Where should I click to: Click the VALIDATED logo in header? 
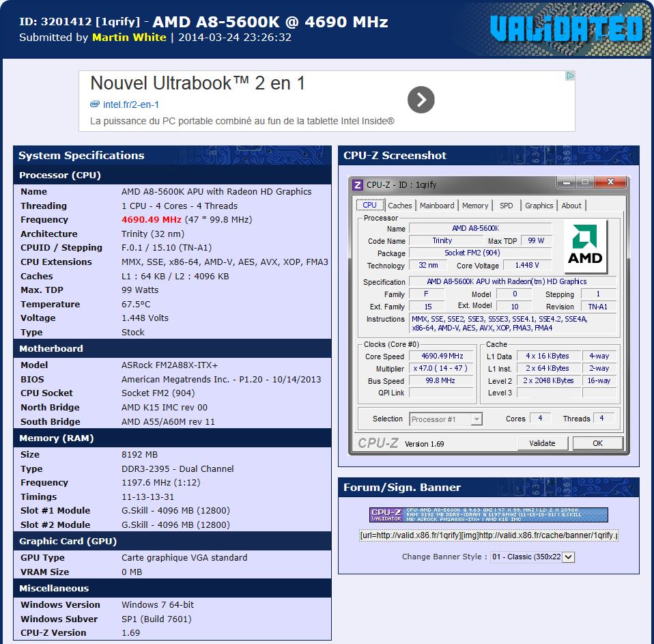coord(567,29)
